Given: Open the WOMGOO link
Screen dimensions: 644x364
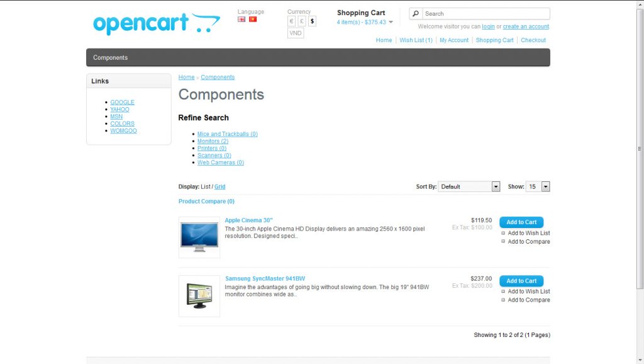Looking at the screenshot, I should (123, 131).
